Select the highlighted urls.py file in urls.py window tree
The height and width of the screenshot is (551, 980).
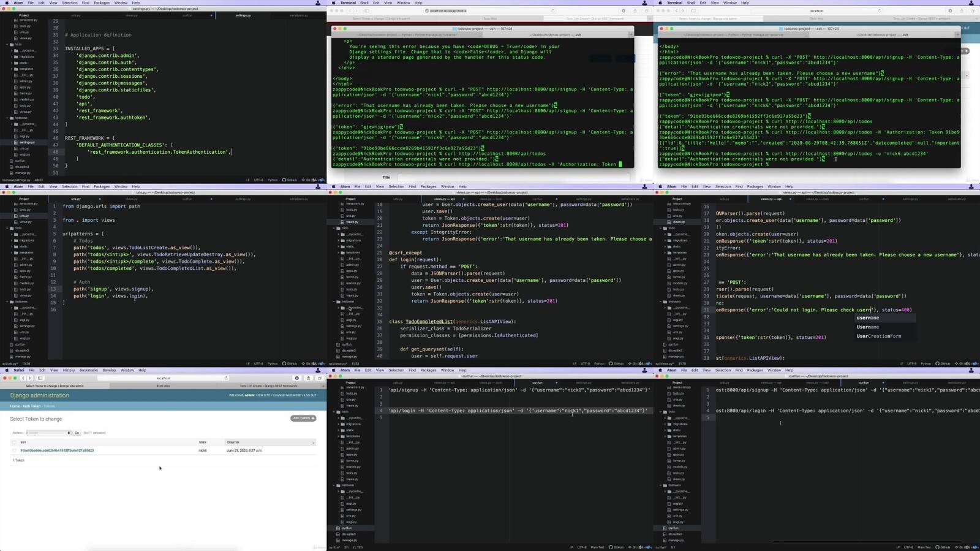click(x=24, y=216)
